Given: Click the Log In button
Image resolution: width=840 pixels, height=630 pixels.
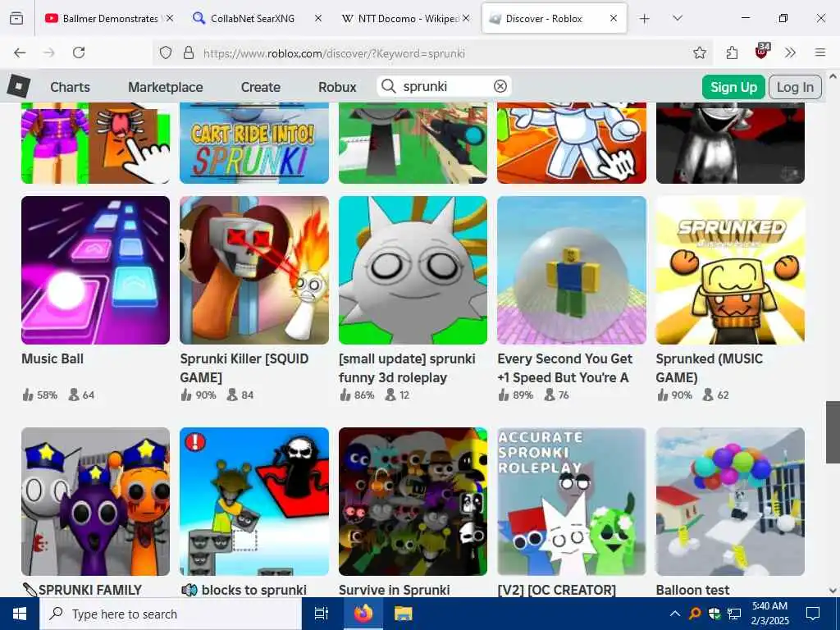Looking at the screenshot, I should pyautogui.click(x=795, y=87).
